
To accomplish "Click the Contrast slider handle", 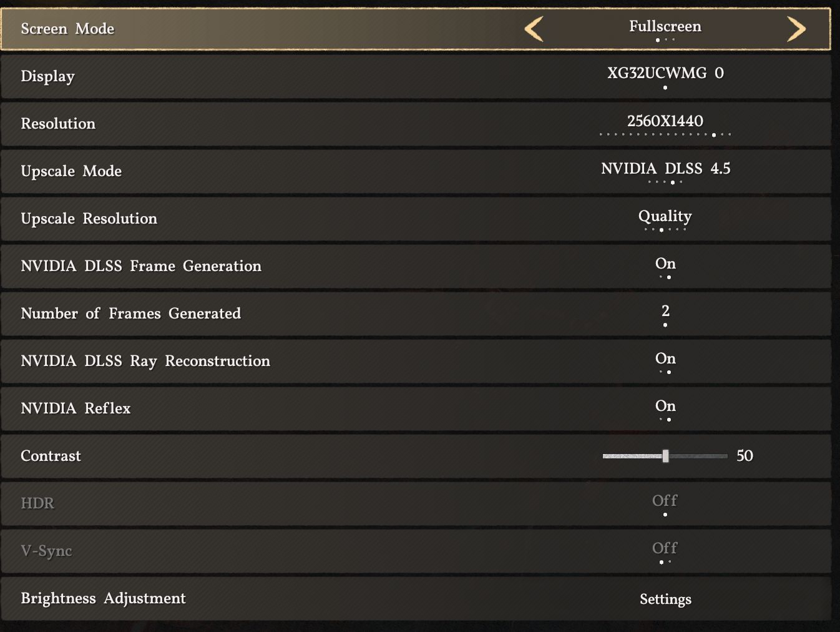I will pyautogui.click(x=666, y=456).
